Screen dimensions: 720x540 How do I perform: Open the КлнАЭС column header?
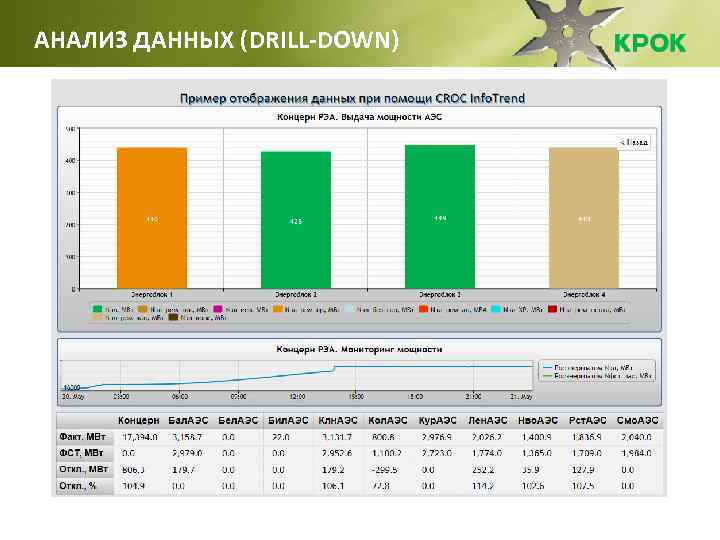pos(338,421)
